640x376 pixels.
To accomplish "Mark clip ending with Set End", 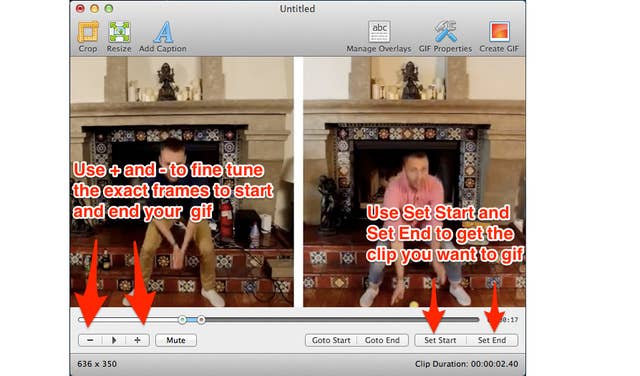I will 492,340.
